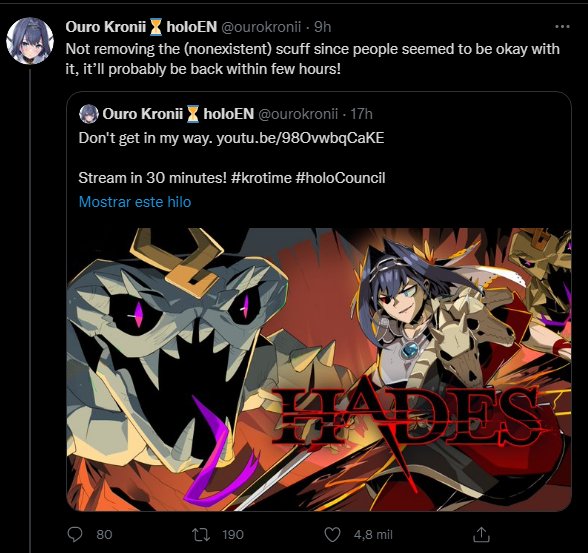Click the 4,8 mil likes count
Screen dimensions: 588x553
[x=373, y=535]
